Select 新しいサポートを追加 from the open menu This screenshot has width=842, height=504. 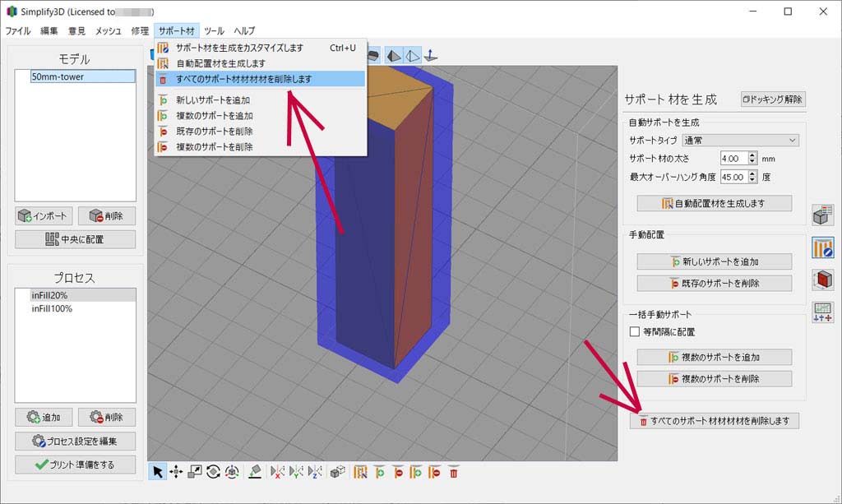coord(213,100)
